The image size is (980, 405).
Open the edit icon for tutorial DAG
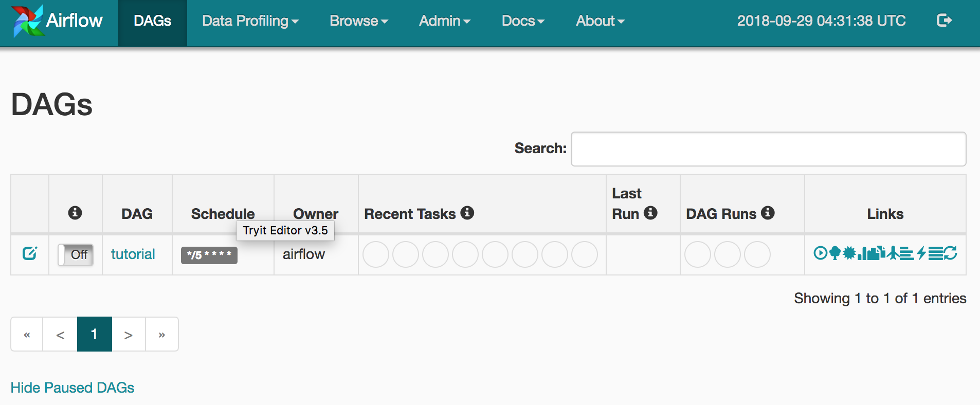tap(30, 253)
